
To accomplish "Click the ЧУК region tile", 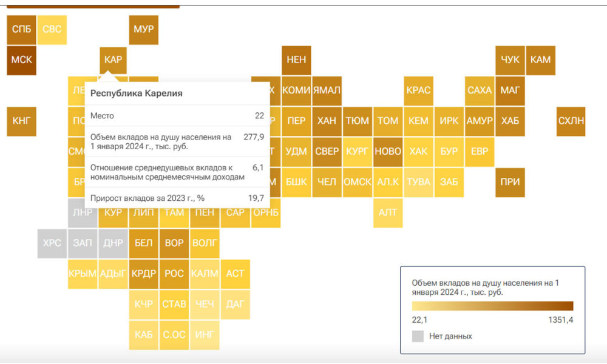I will coord(510,60).
